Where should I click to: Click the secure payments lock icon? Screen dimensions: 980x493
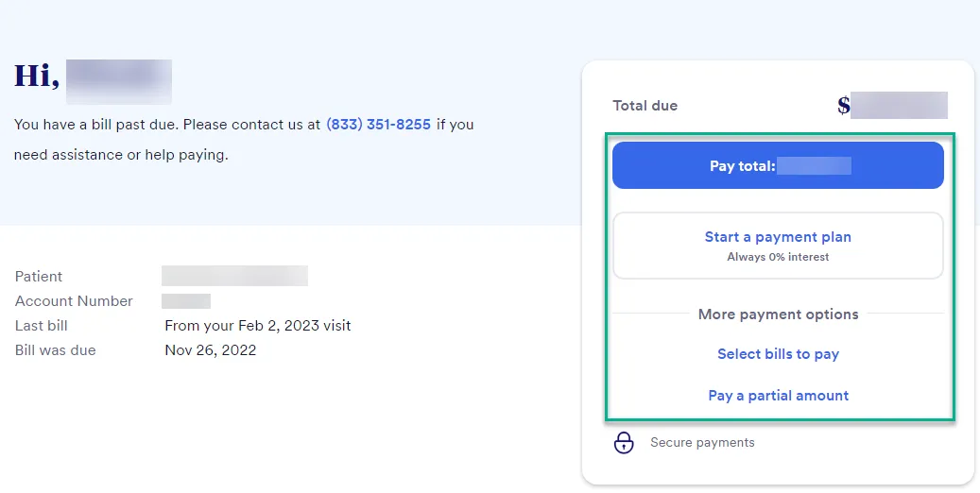pos(623,442)
